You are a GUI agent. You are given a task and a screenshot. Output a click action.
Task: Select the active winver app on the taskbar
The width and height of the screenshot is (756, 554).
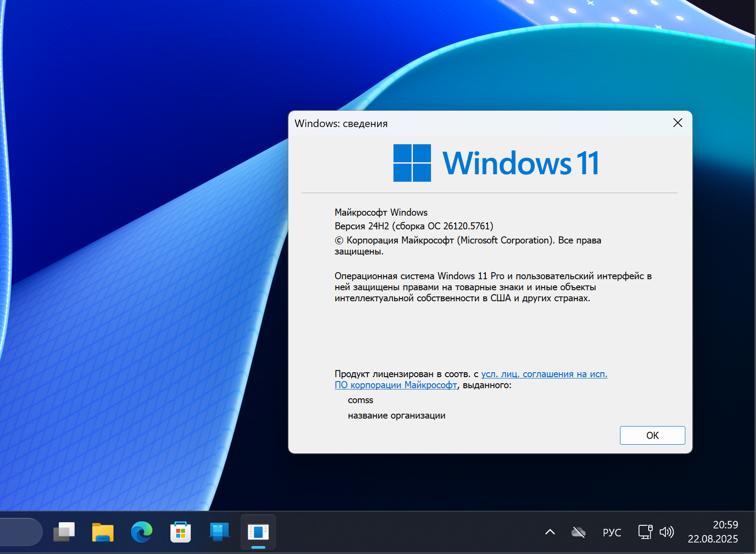[x=258, y=532]
